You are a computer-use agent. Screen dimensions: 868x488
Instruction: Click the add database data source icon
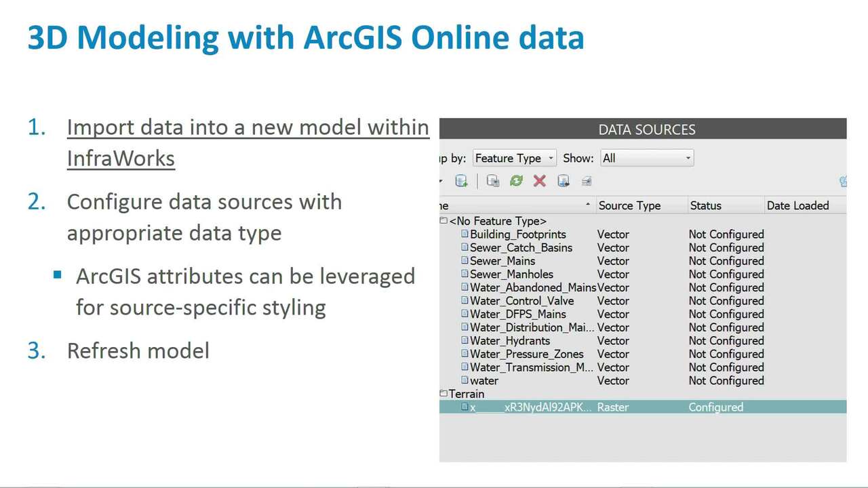coord(461,181)
